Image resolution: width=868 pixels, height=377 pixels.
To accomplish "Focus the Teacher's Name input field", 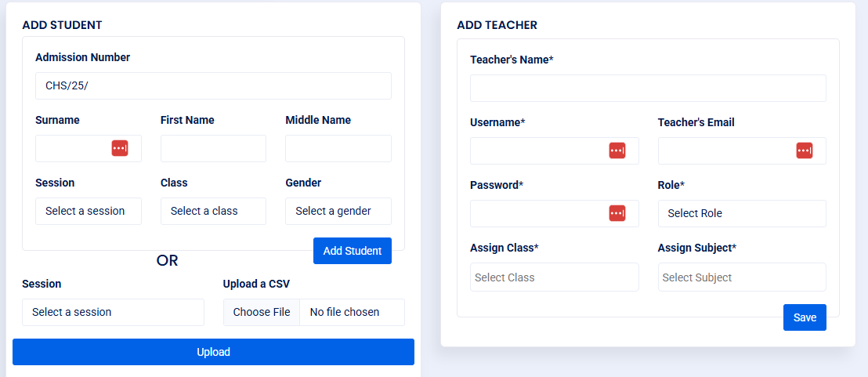I will [x=648, y=88].
